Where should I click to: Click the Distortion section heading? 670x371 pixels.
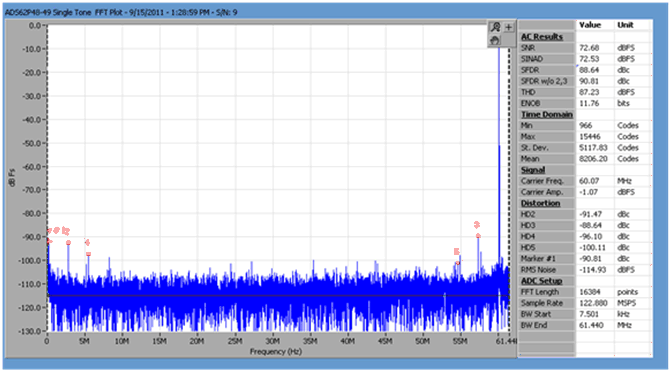tap(540, 203)
